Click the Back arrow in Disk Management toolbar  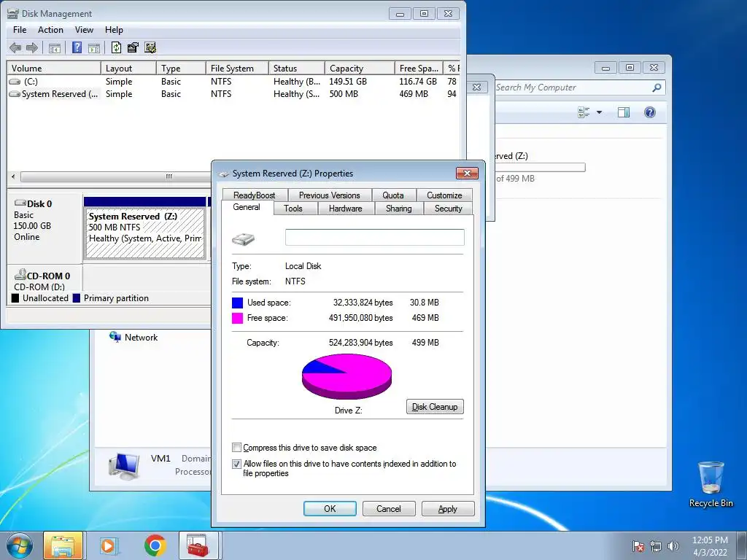(15, 47)
